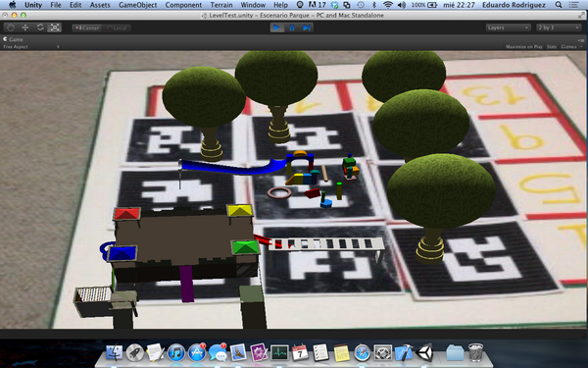Select the Scale tool
Screen dimensions: 588x368
point(55,27)
